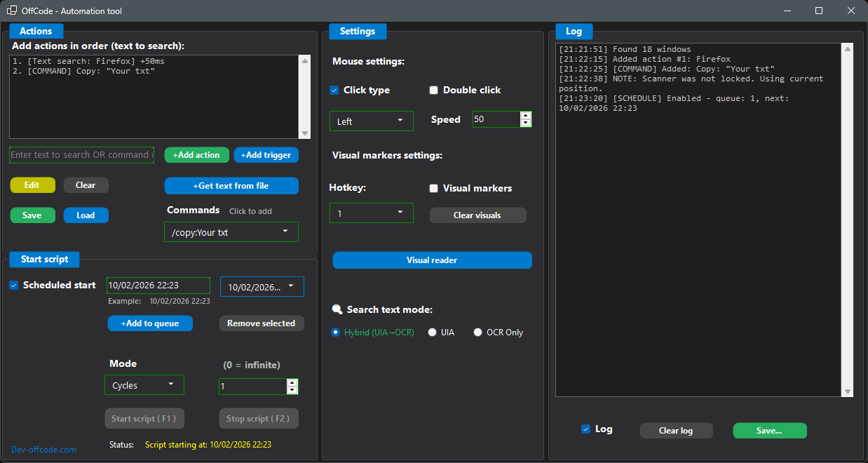
Task: Increase mouse Speed using the up stepper
Action: pyautogui.click(x=525, y=115)
